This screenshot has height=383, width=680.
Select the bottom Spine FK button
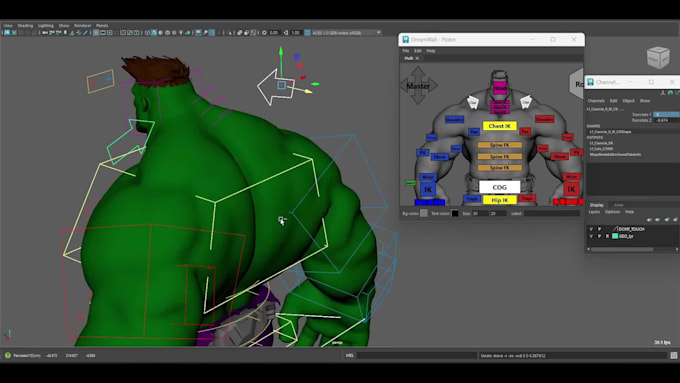point(500,167)
